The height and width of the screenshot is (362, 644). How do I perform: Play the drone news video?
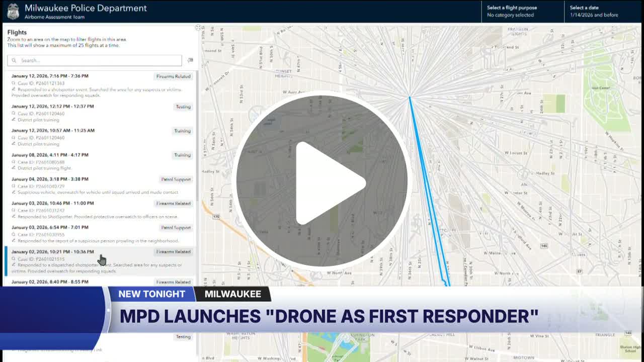coord(322,181)
